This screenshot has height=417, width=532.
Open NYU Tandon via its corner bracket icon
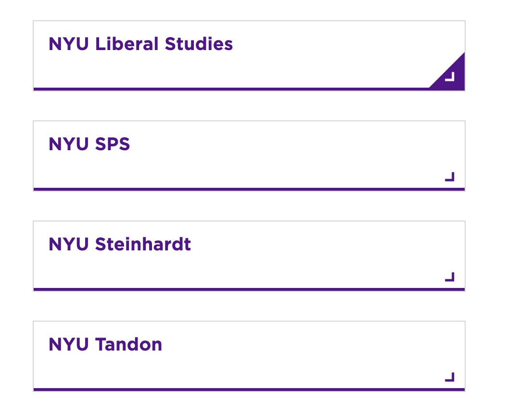[x=450, y=377]
